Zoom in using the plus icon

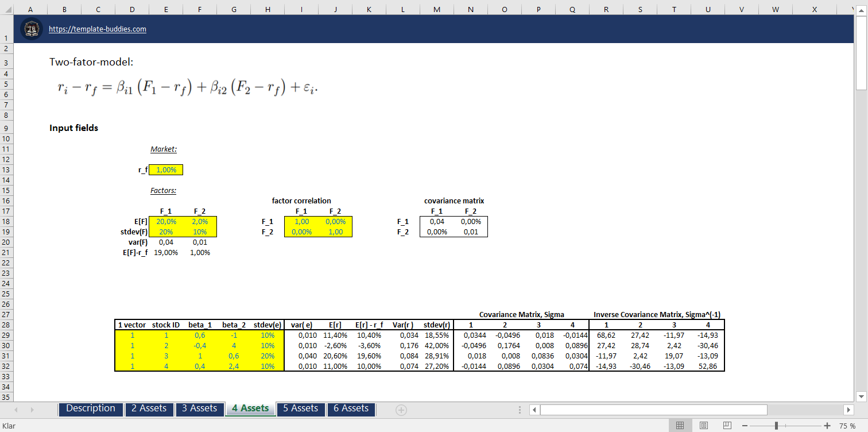[827, 425]
